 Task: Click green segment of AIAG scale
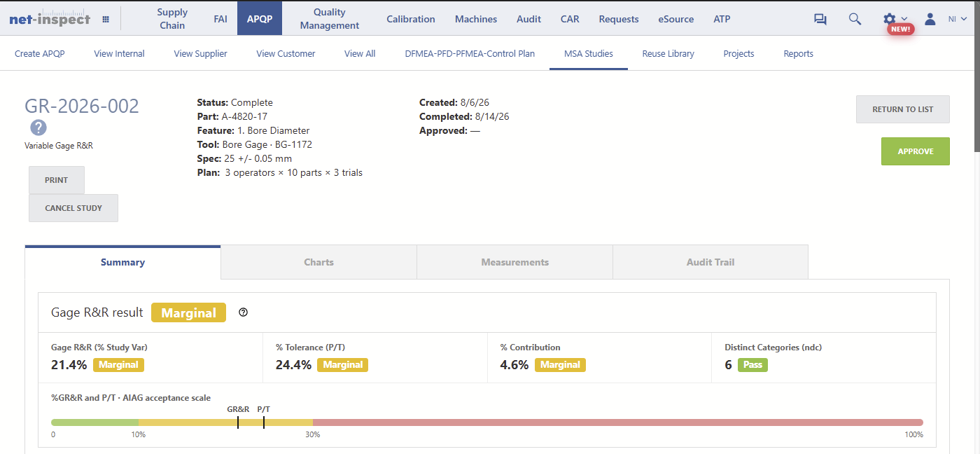94,422
